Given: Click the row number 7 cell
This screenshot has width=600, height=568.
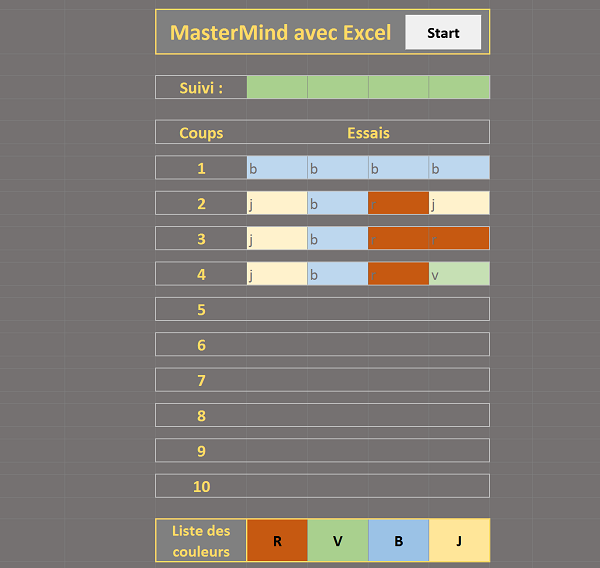Looking at the screenshot, I should (201, 380).
